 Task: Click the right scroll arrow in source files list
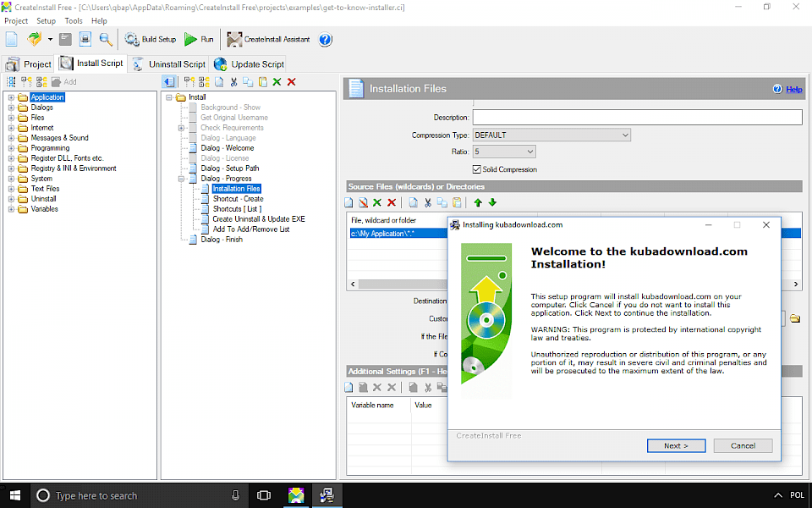click(796, 284)
